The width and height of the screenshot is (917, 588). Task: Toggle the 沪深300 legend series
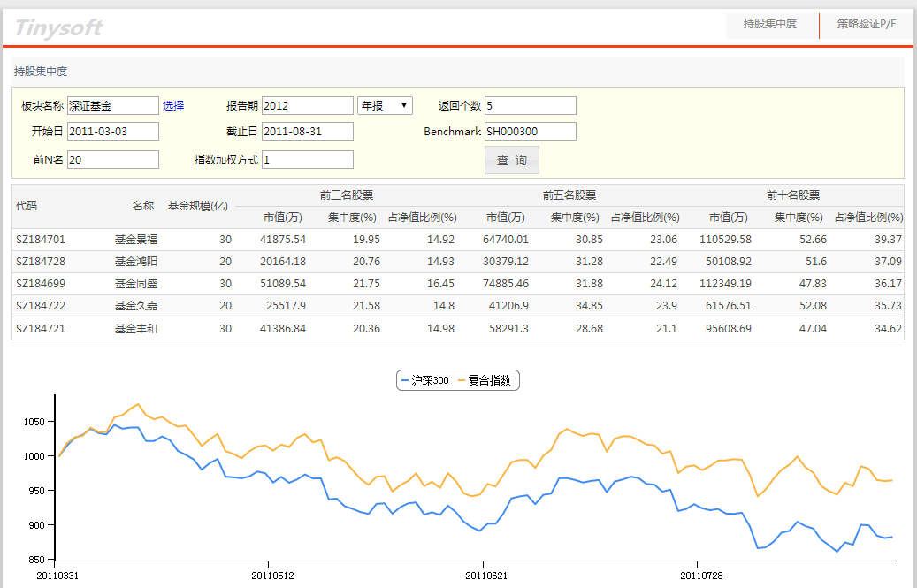coord(425,381)
